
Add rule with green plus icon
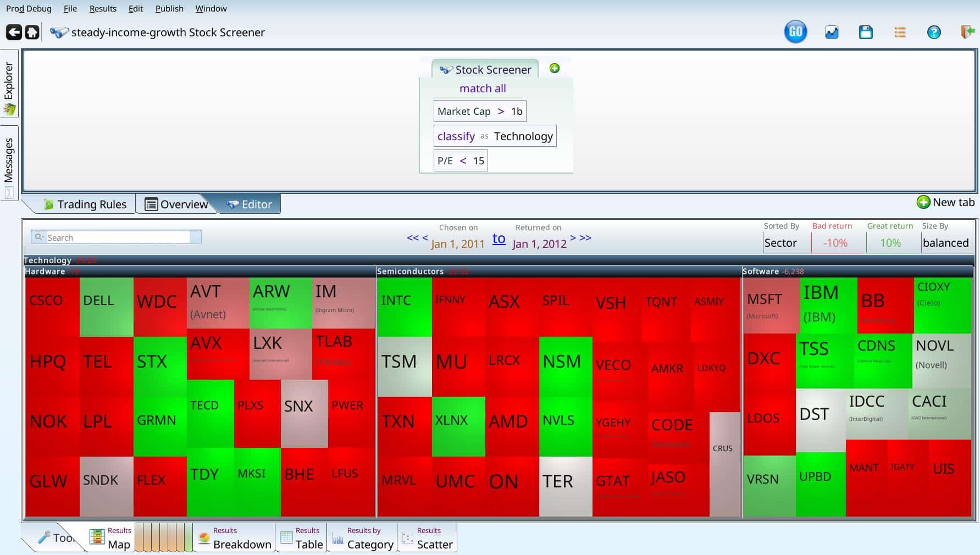[x=555, y=68]
